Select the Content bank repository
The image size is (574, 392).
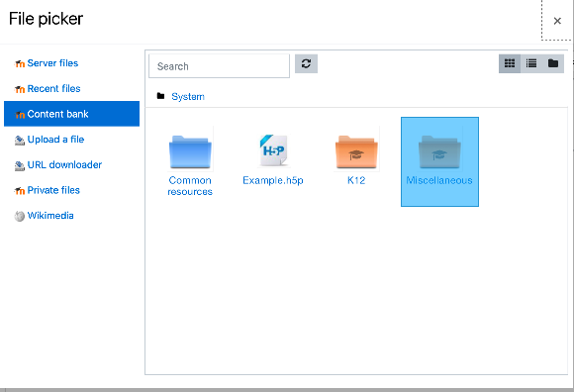tap(71, 114)
